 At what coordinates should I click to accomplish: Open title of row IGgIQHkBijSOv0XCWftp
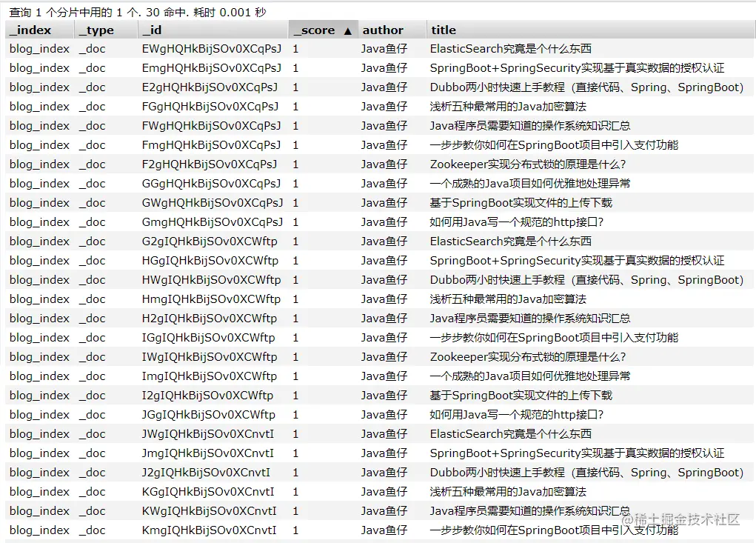click(x=554, y=338)
